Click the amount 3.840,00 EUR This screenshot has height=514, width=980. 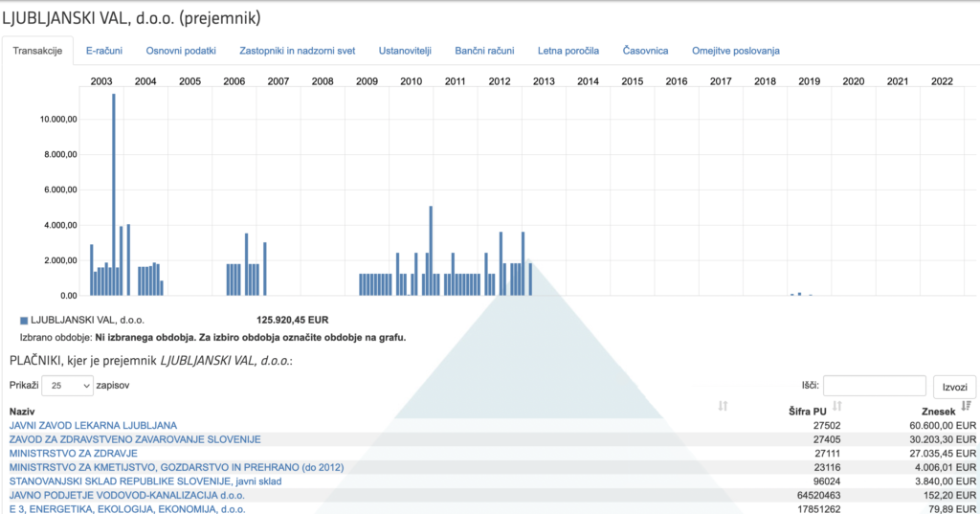point(946,481)
